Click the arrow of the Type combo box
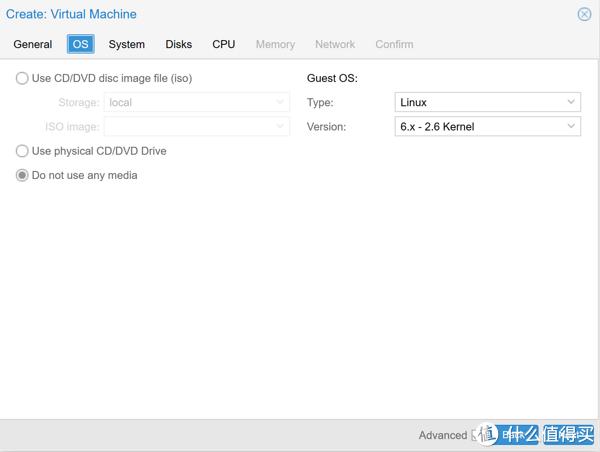Screen dimensions: 600x452 (571, 102)
